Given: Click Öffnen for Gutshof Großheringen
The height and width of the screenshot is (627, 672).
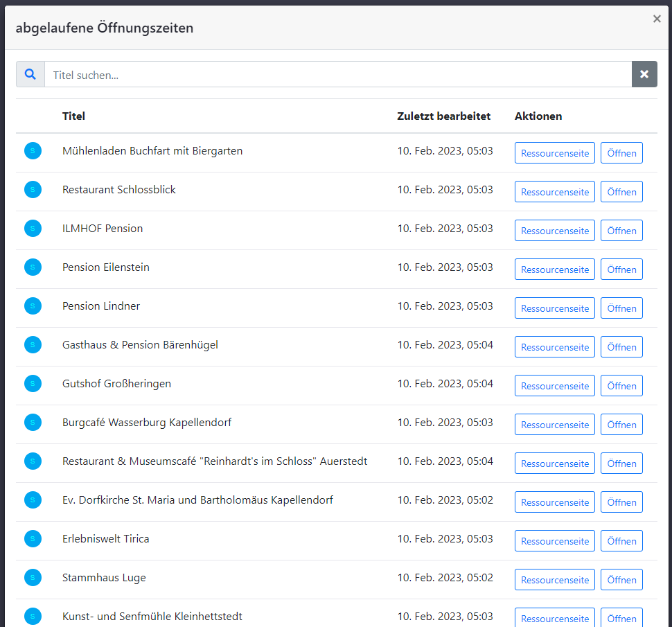Looking at the screenshot, I should (x=621, y=386).
